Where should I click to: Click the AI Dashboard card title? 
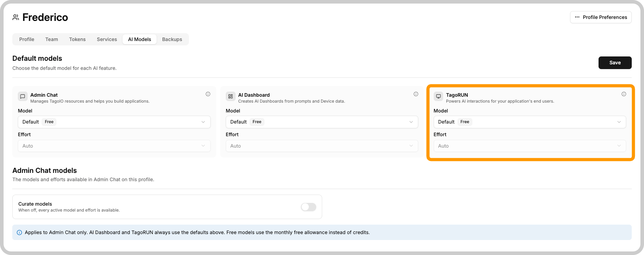point(254,95)
